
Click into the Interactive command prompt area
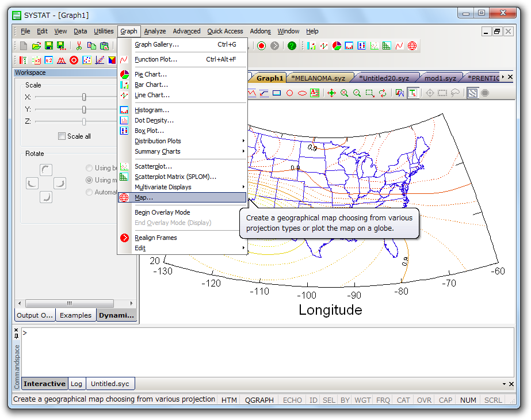click(268, 352)
